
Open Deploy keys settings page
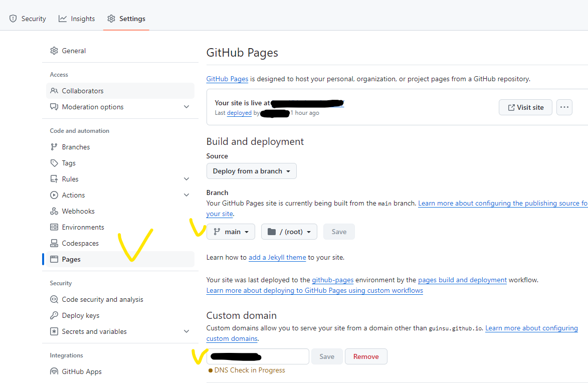coord(120,315)
